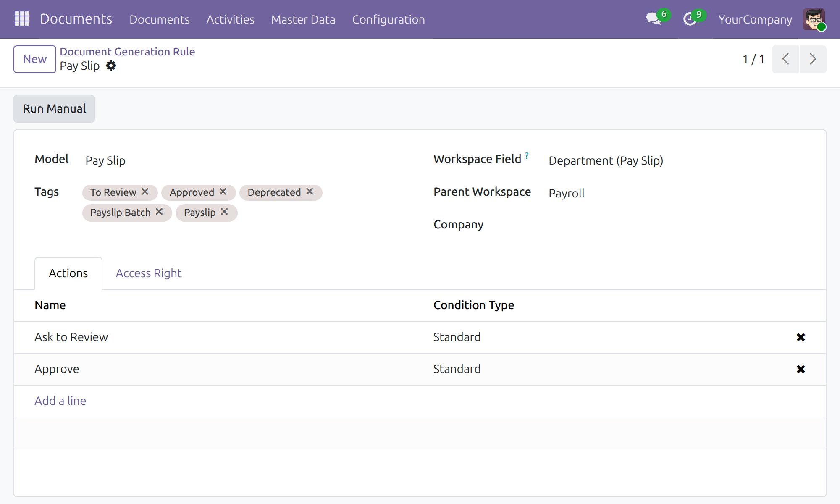Open Document Generation Rule breadcrumb link
The height and width of the screenshot is (504, 840).
click(127, 52)
